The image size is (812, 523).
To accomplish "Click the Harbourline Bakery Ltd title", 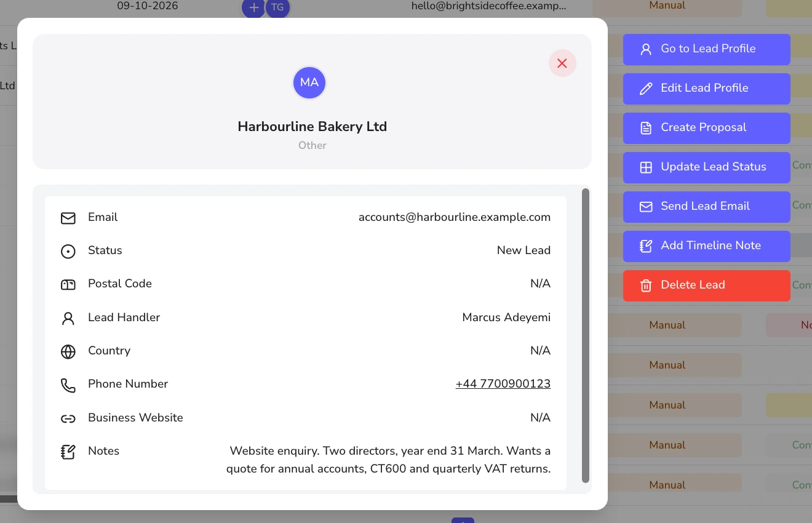I will [x=312, y=127].
